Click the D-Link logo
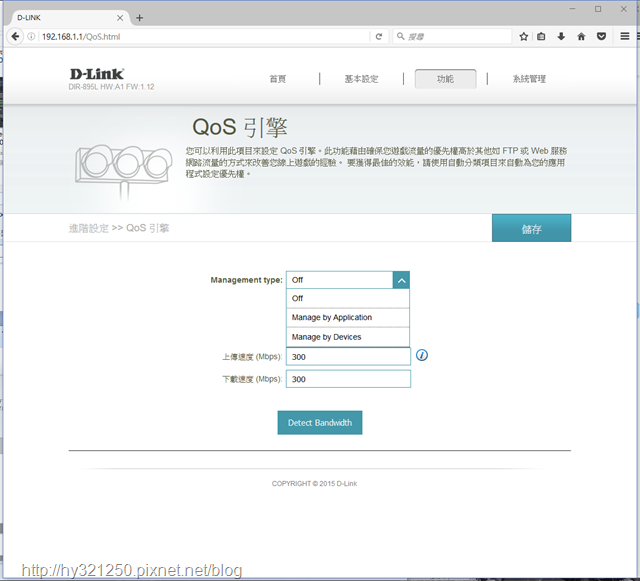Viewport: 640px width, 581px height. point(97,74)
